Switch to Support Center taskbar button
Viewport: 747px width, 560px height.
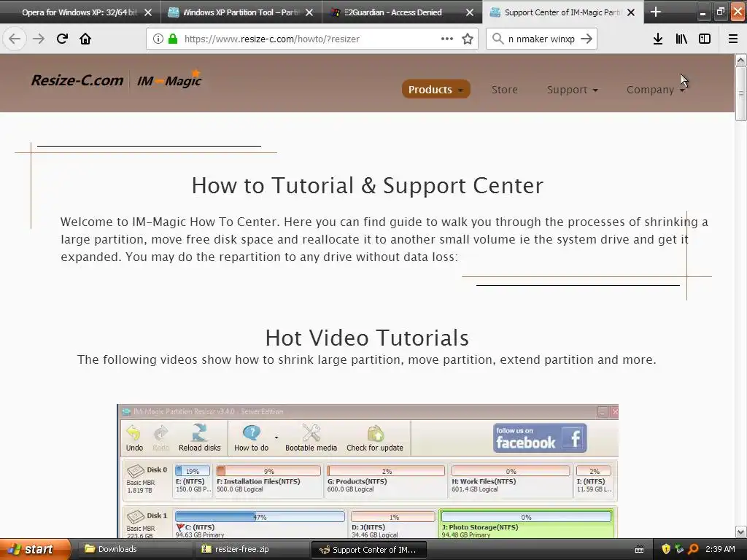[368, 550]
